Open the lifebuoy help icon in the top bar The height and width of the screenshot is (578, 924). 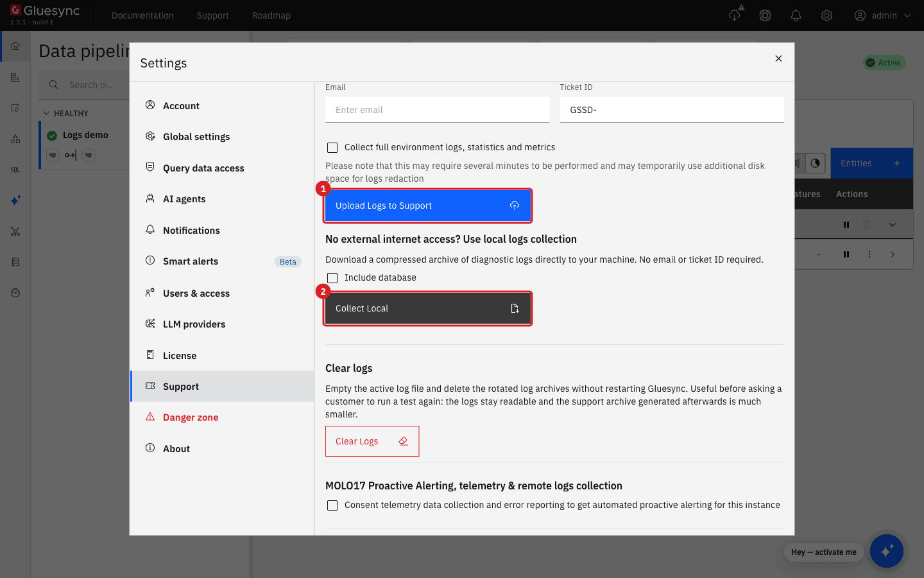[x=765, y=15]
